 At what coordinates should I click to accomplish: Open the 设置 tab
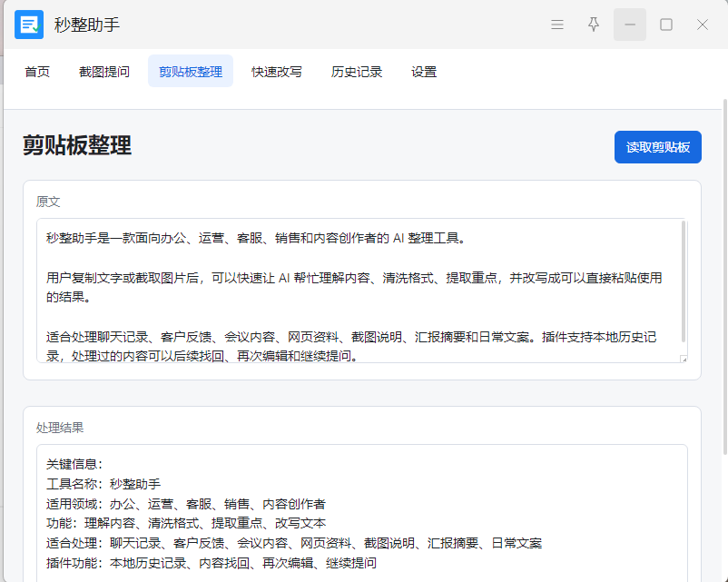coord(424,72)
